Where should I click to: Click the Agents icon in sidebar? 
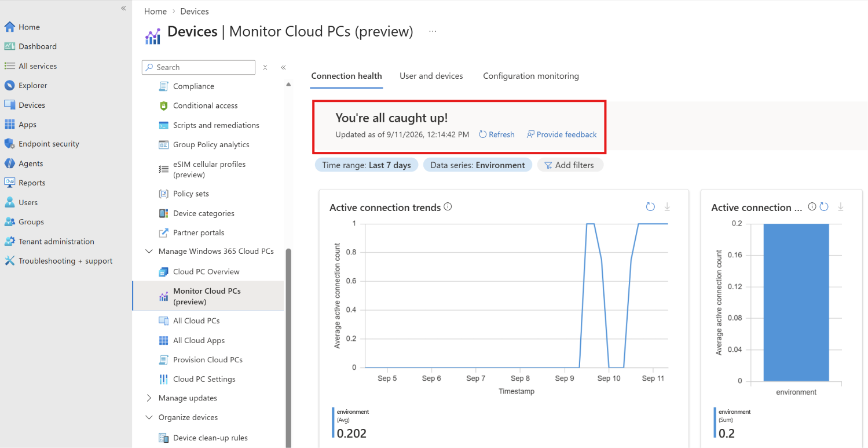click(x=9, y=163)
